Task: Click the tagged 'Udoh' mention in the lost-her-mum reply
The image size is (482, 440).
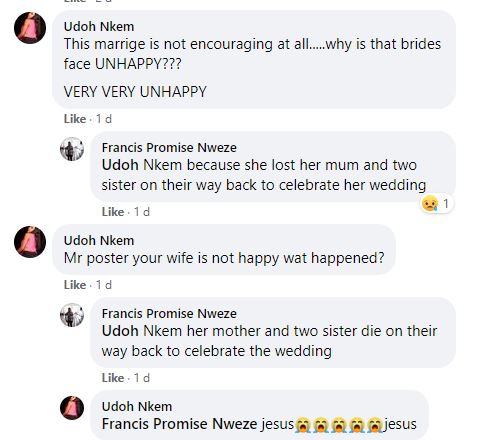Action: click(x=120, y=165)
